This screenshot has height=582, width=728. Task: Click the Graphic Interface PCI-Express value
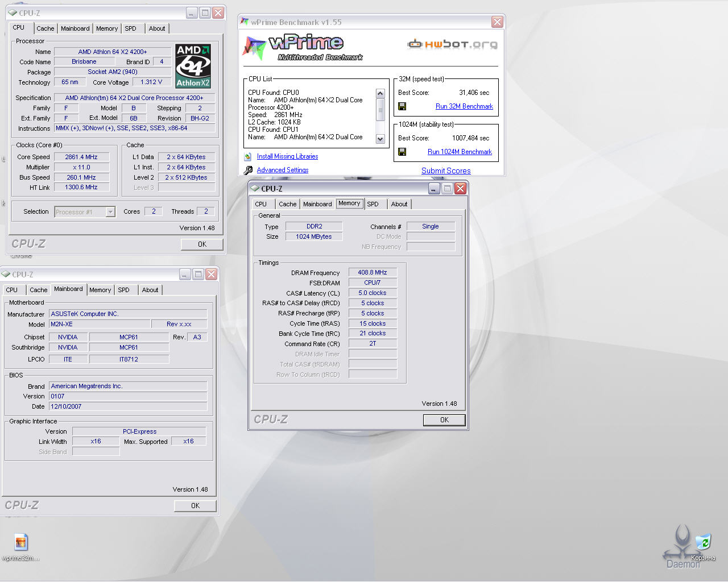click(x=139, y=431)
